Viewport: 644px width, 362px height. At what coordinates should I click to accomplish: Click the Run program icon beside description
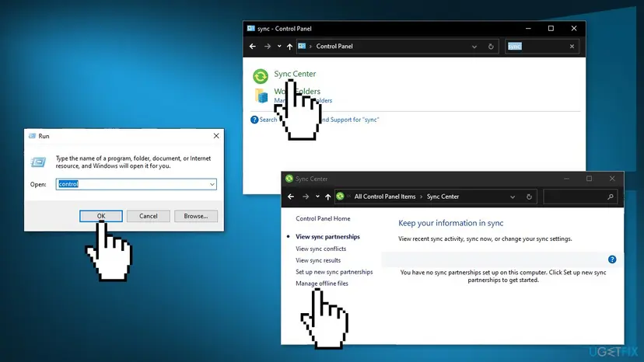(38, 162)
